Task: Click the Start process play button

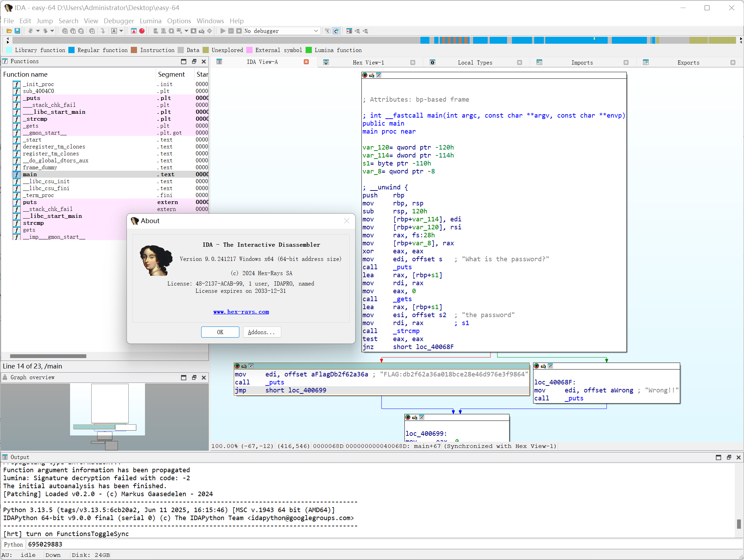Action: [223, 31]
